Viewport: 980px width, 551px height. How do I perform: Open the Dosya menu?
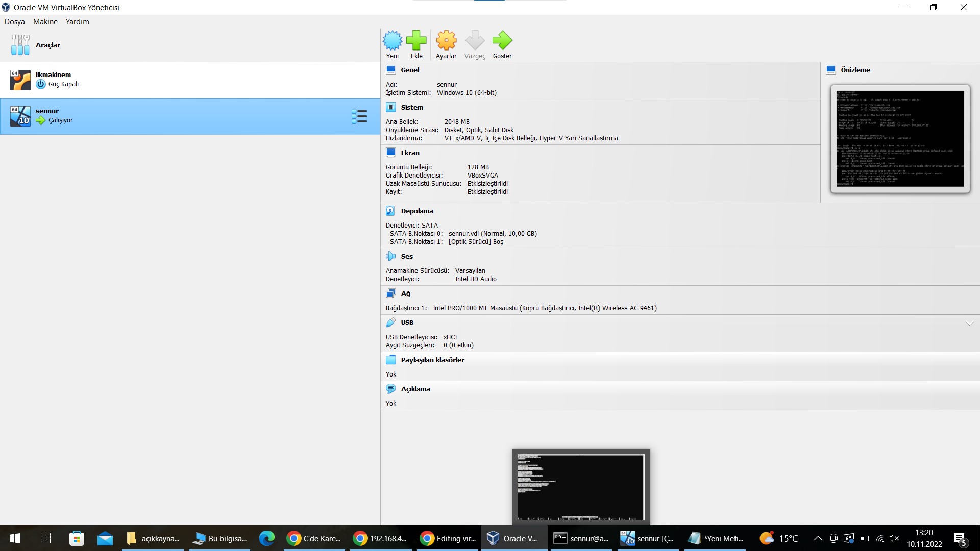coord(14,22)
